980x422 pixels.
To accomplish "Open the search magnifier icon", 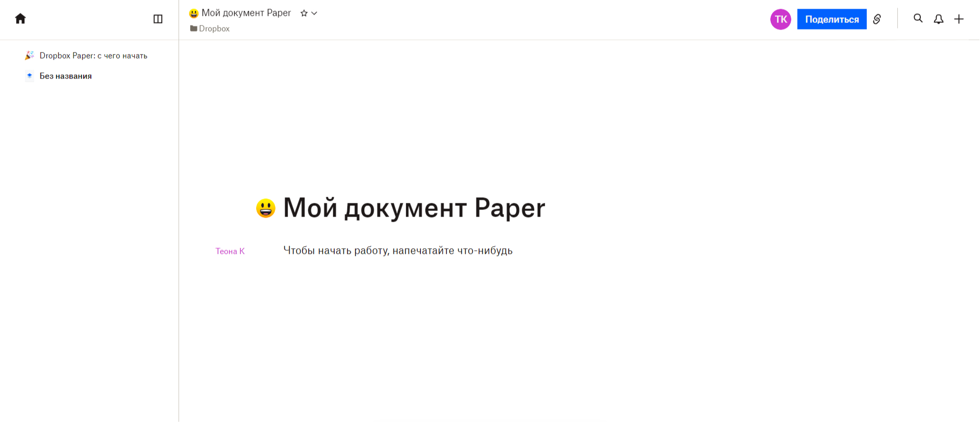I will 918,18.
